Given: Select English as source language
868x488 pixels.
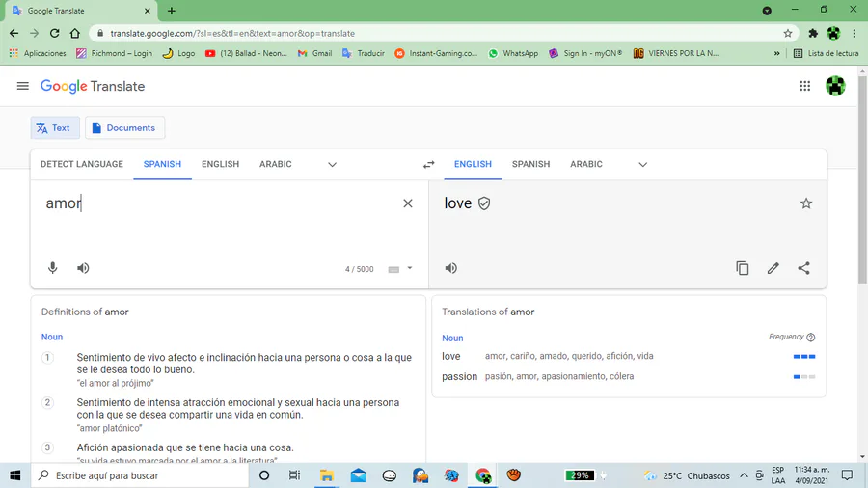Looking at the screenshot, I should click(220, 164).
